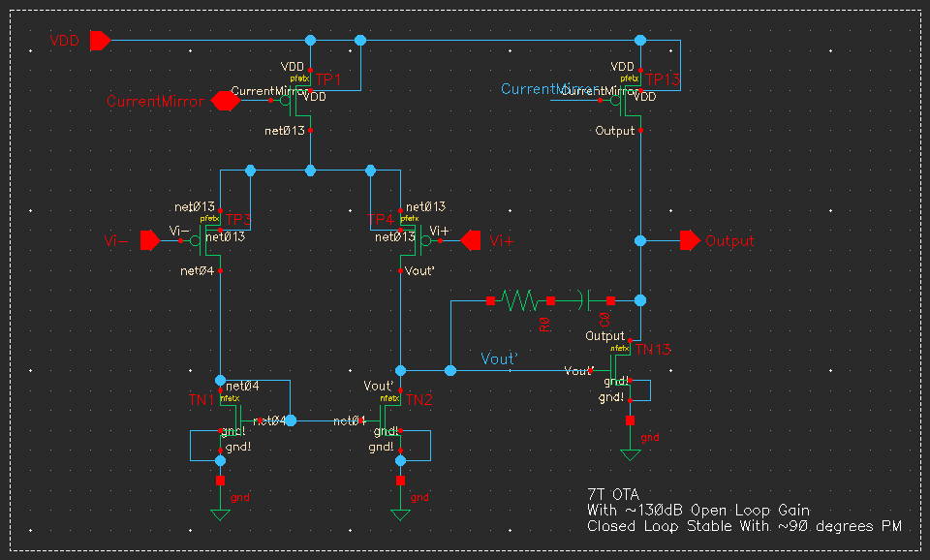The image size is (930, 560).
Task: Click the blue Vout' wire label
Action: point(499,358)
